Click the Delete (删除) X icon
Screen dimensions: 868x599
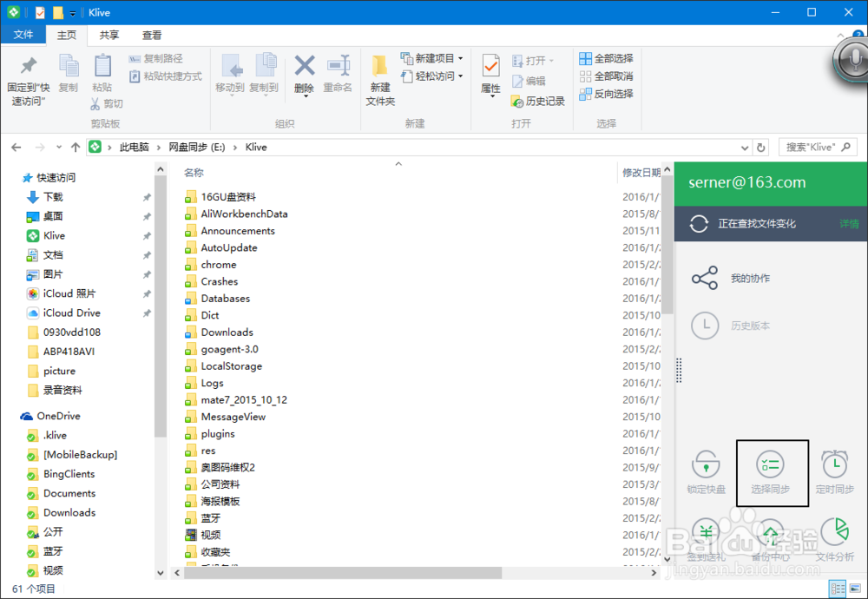[x=305, y=66]
